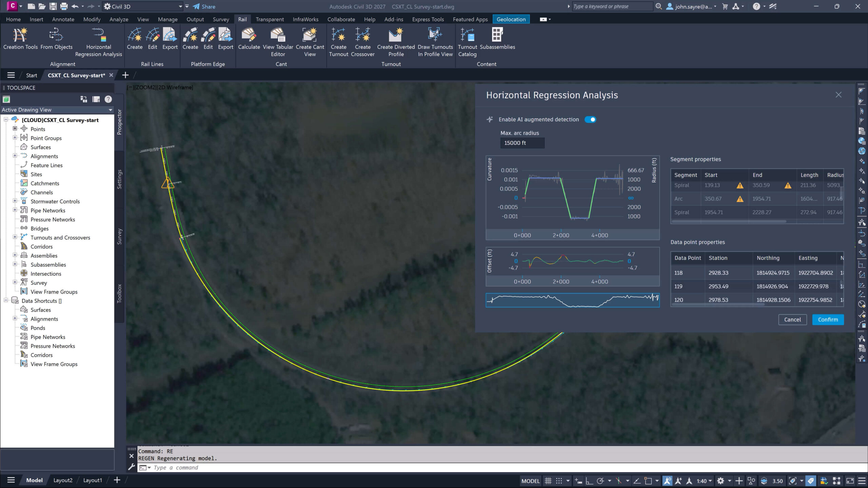Click the grid display icon in status bar
868x488 pixels.
(x=548, y=481)
